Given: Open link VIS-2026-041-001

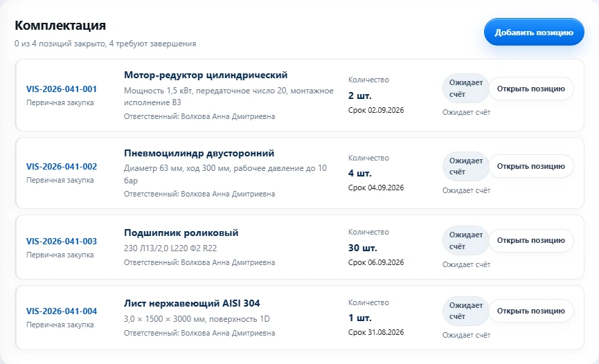Looking at the screenshot, I should [x=62, y=89].
